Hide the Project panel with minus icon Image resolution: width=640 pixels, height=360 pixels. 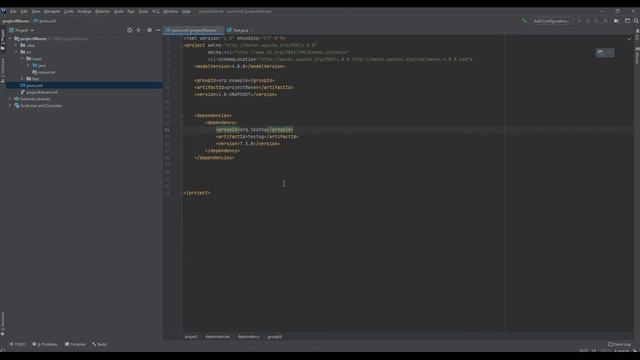[x=158, y=30]
